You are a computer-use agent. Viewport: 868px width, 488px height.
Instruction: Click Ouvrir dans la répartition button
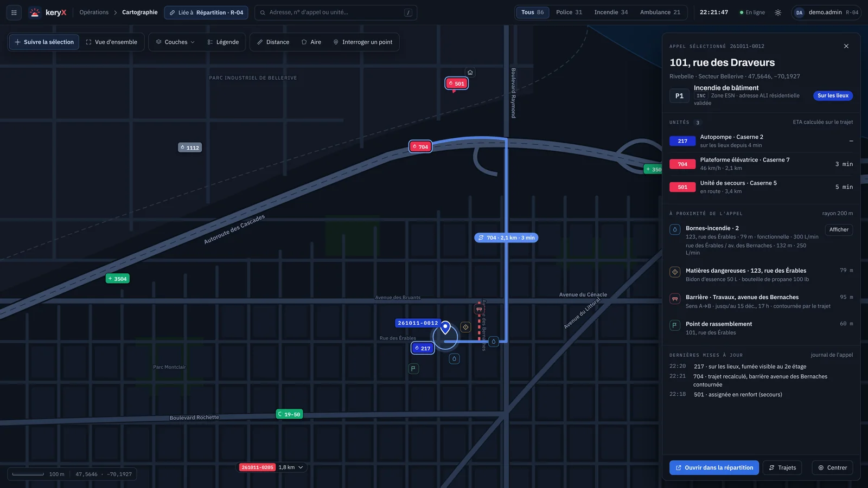tap(714, 468)
